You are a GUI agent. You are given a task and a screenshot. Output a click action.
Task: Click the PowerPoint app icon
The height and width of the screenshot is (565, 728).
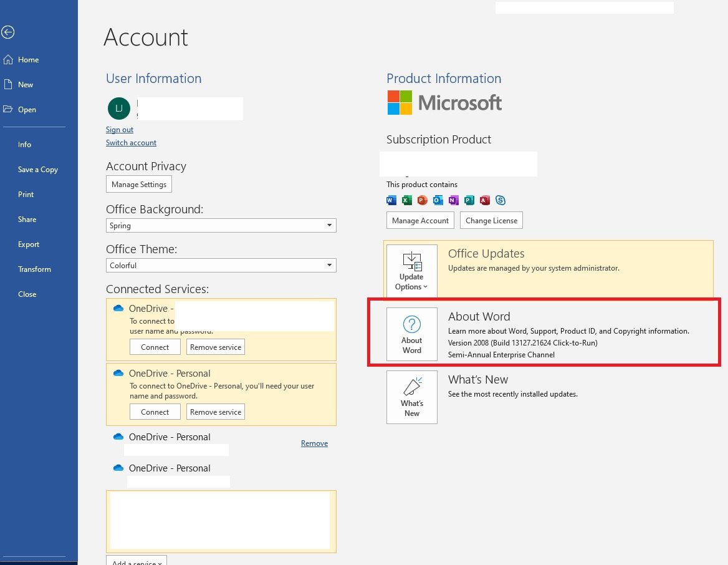click(422, 200)
